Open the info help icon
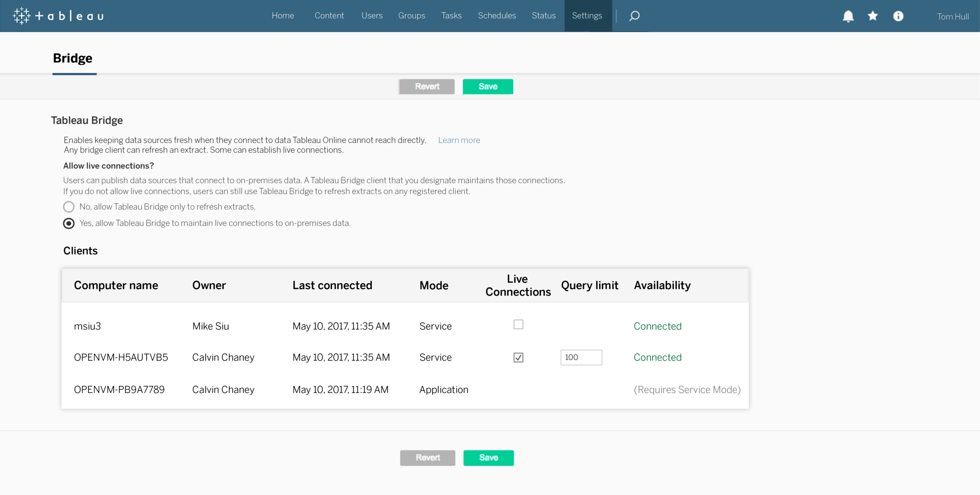 click(898, 16)
